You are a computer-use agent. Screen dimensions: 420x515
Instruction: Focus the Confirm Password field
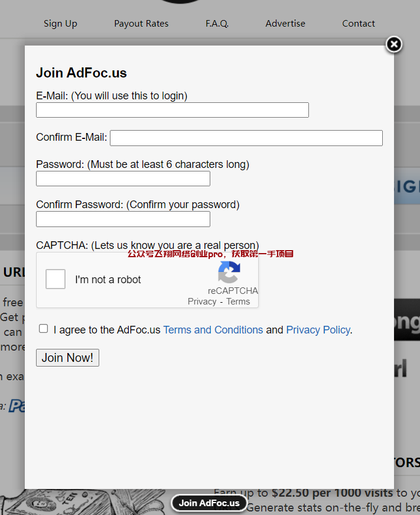tap(123, 219)
